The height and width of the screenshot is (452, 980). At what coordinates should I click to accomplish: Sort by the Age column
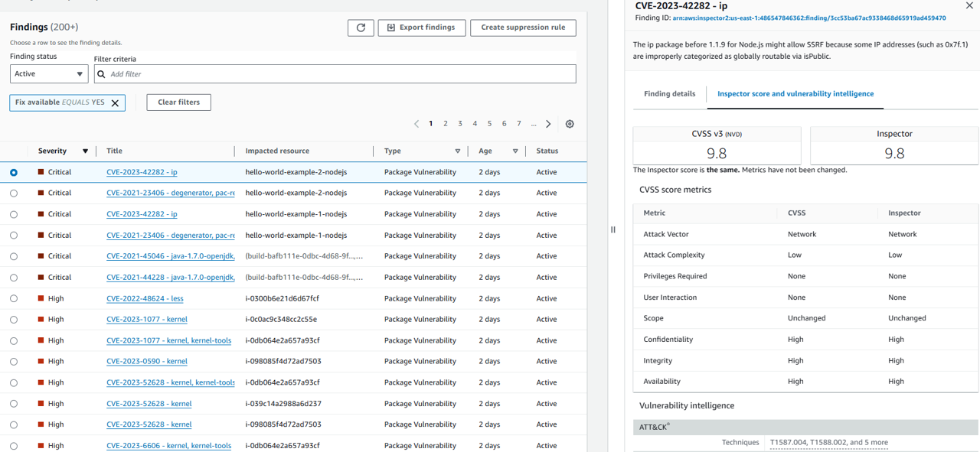pos(515,151)
